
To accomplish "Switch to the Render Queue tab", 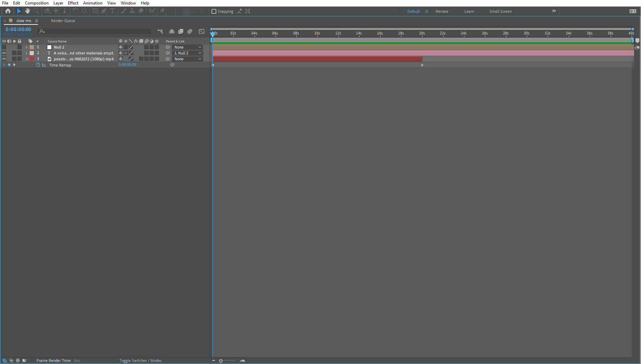I will (63, 21).
